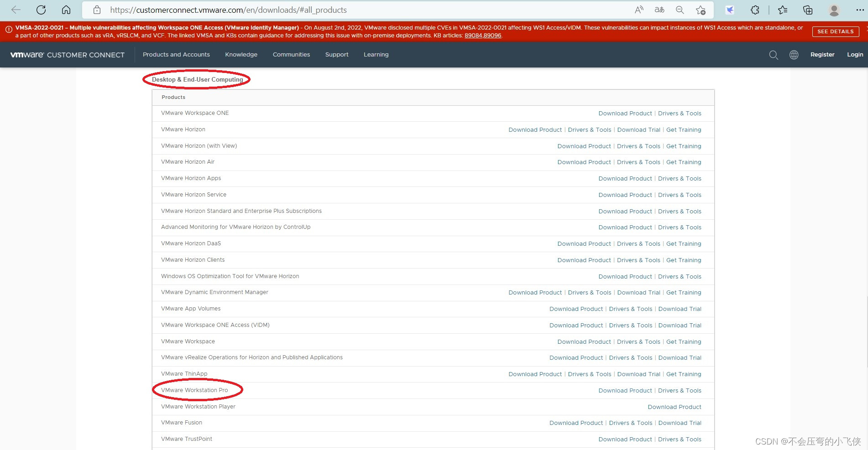This screenshot has height=450, width=868.
Task: Click Download Trial for Dynamic Environment Manager
Action: 639,292
